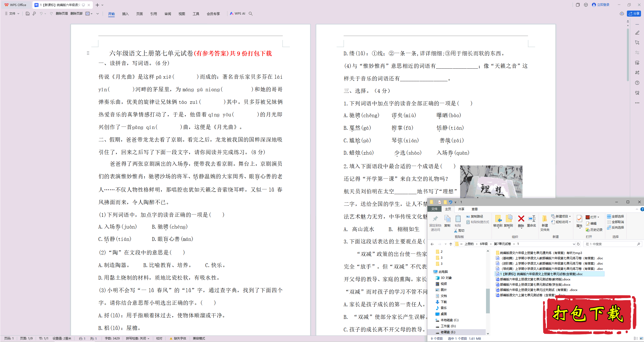
Task: Switch to the 页面 tab
Action: pyautogui.click(x=139, y=14)
